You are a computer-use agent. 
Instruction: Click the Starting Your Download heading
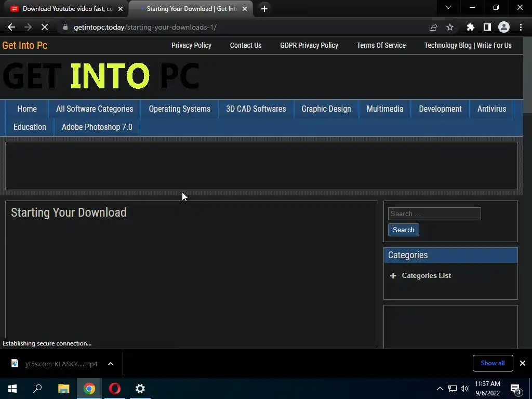coord(69,212)
